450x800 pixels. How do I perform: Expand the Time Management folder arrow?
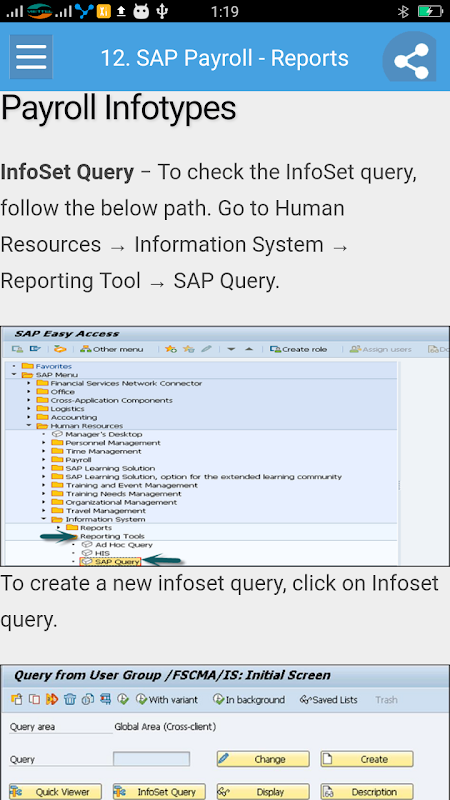click(x=44, y=451)
